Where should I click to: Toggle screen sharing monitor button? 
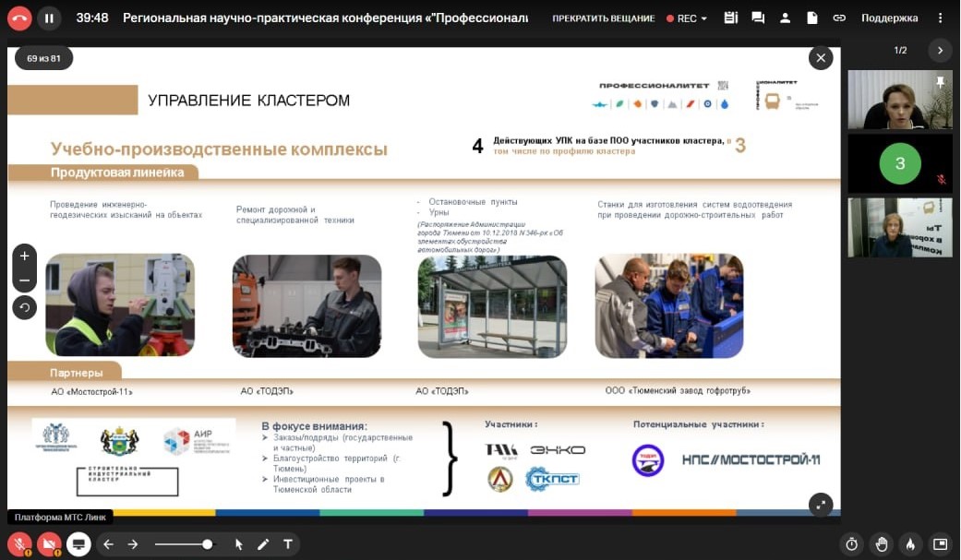tap(78, 544)
